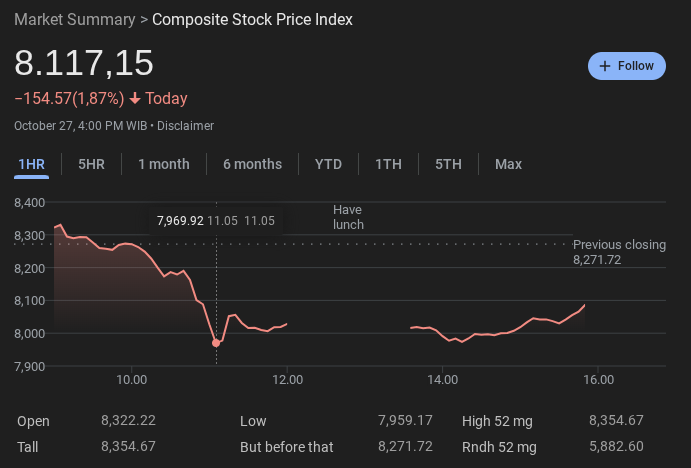Click the red data point on chart
This screenshot has width=691, height=468.
pyautogui.click(x=216, y=343)
